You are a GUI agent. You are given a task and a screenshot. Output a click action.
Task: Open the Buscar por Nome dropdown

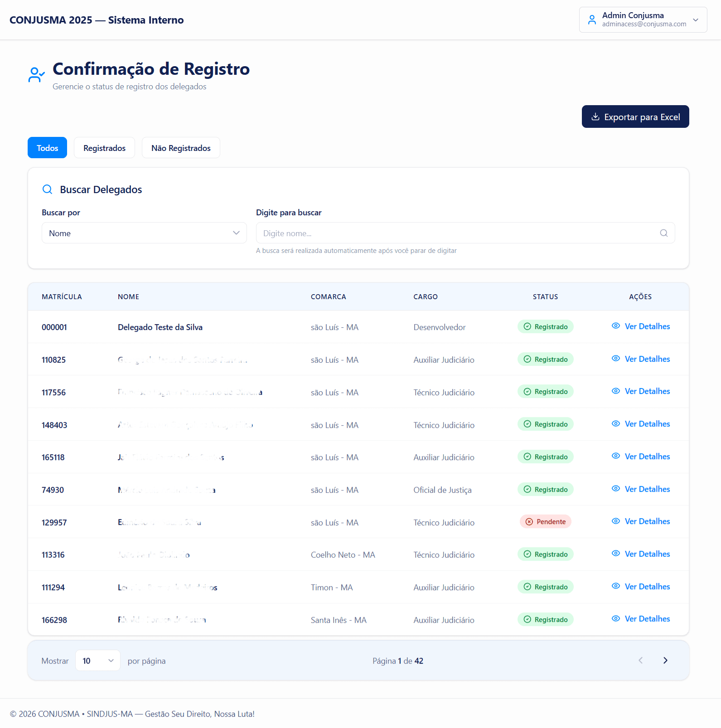[x=144, y=233]
